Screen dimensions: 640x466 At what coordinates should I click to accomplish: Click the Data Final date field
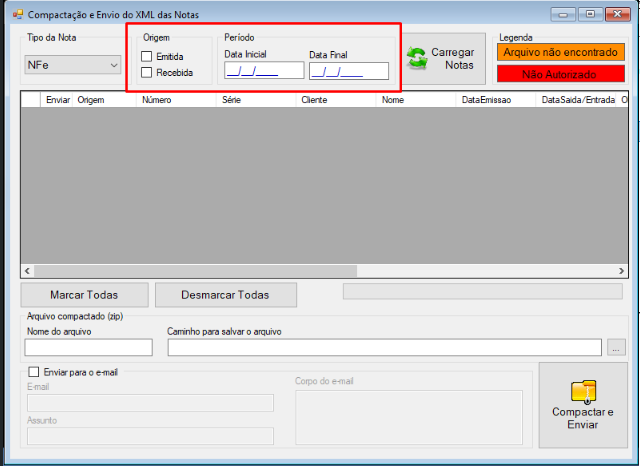[349, 71]
